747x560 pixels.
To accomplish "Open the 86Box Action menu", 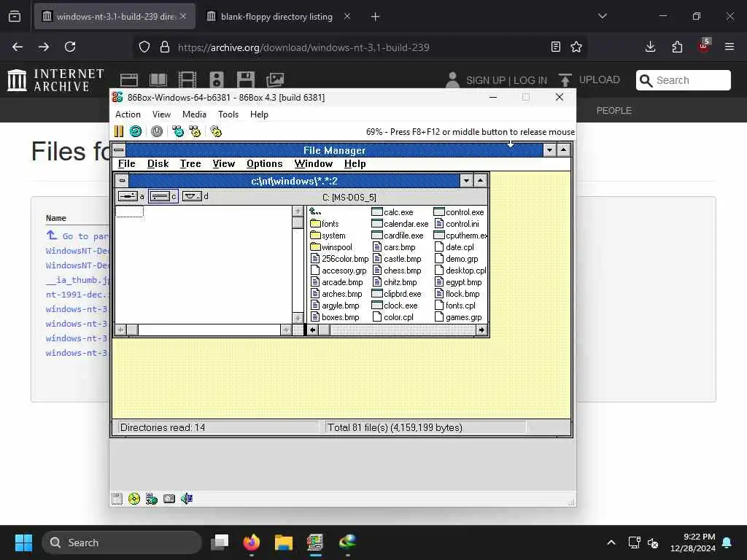I will (x=128, y=114).
